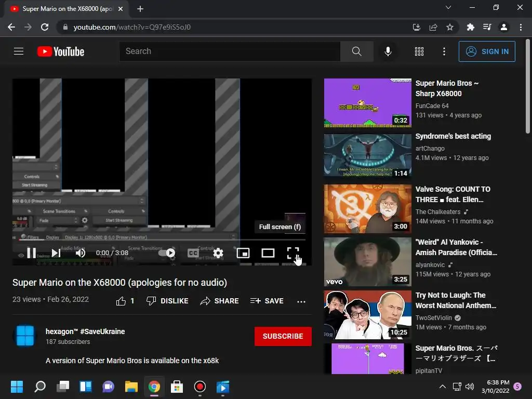
Task: Open tab search dropdown chevron
Action: pyautogui.click(x=448, y=7)
